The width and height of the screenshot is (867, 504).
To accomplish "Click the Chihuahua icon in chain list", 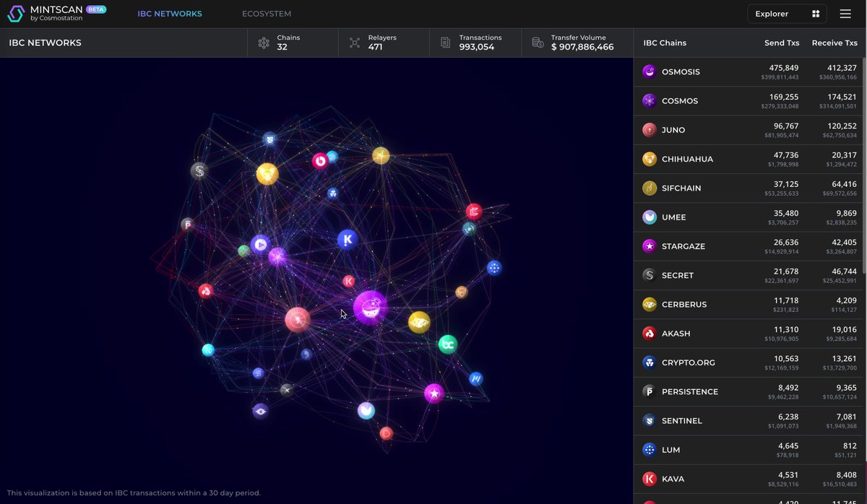I will coord(649,159).
